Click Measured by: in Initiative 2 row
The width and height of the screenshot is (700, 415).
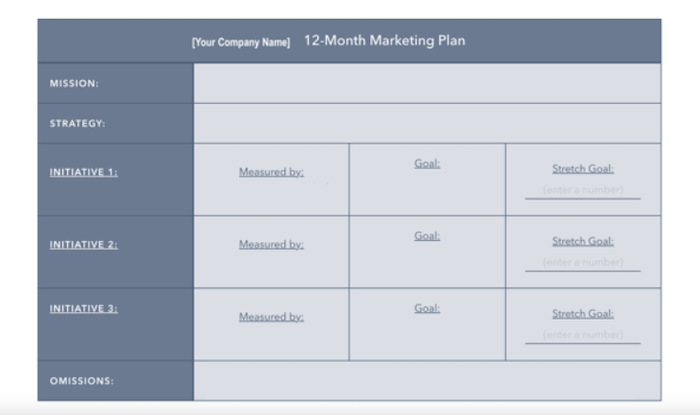point(271,244)
